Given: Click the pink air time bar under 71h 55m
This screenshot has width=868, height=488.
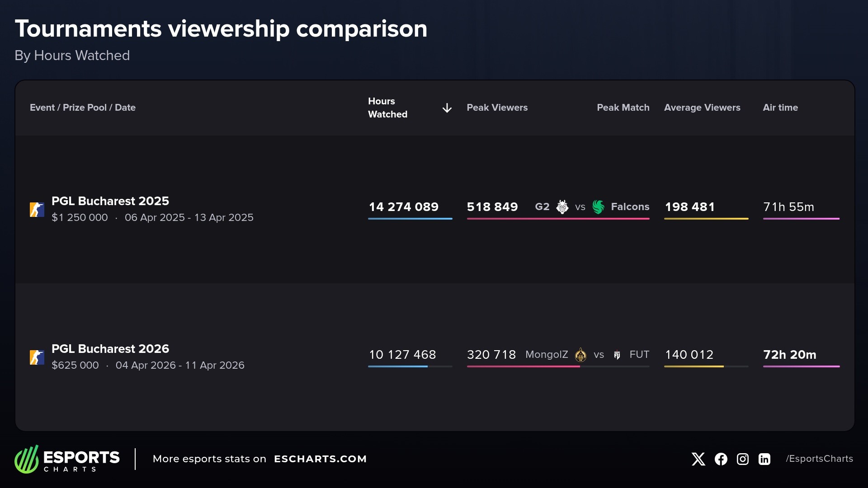Looking at the screenshot, I should click(x=801, y=219).
